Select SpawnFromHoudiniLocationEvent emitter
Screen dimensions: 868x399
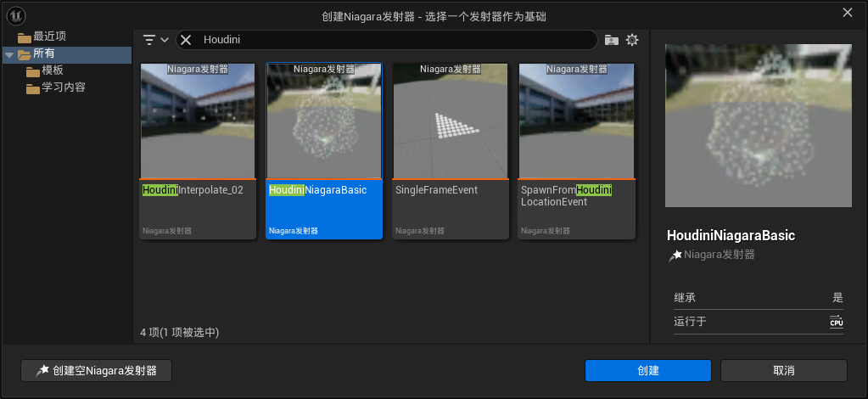pyautogui.click(x=576, y=151)
